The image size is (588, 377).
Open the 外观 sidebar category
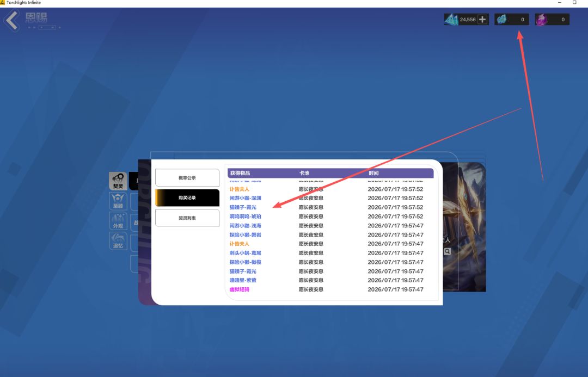(x=118, y=221)
